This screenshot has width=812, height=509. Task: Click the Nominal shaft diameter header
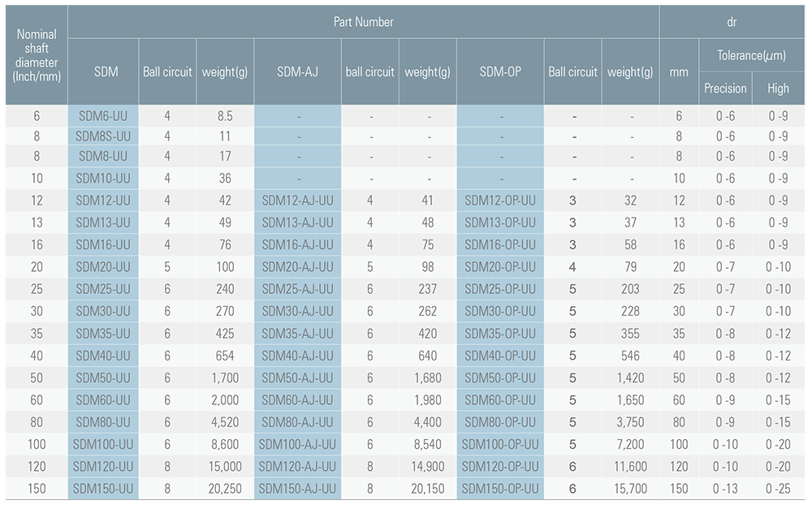37,55
